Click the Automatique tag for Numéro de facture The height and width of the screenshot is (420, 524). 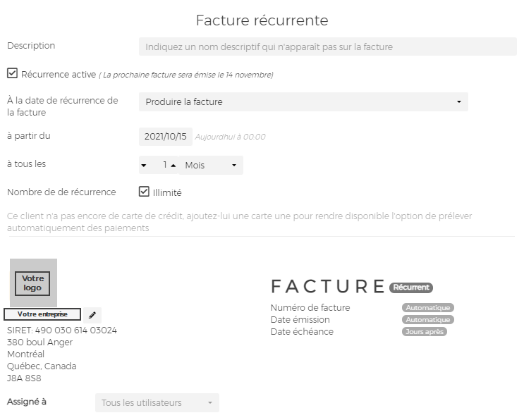point(428,308)
